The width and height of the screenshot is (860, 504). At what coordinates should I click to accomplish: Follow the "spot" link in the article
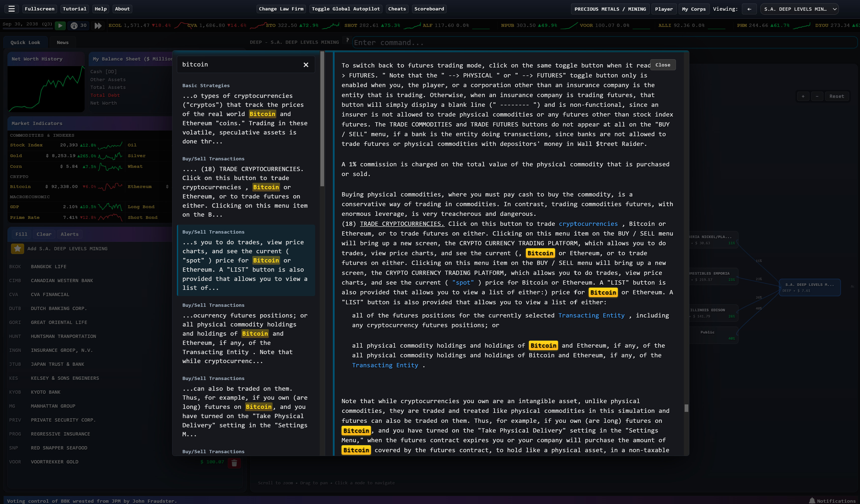[x=463, y=282]
